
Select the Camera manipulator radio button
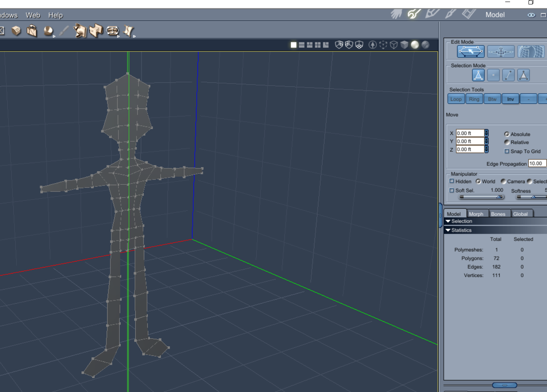[x=503, y=182]
